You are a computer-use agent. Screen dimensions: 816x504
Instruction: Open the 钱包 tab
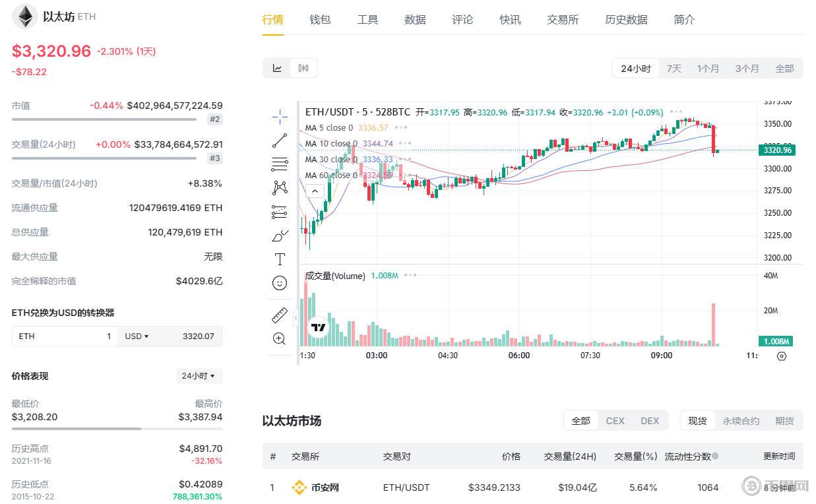coord(320,20)
